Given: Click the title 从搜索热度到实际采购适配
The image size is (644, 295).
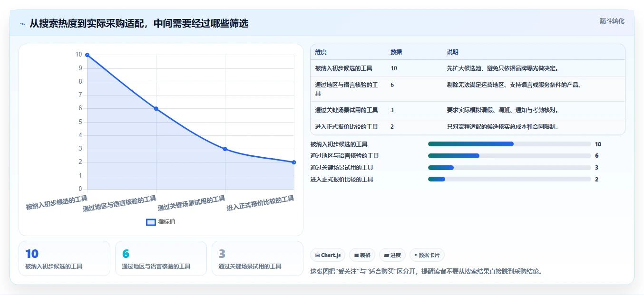Looking at the screenshot, I should click(x=139, y=23).
